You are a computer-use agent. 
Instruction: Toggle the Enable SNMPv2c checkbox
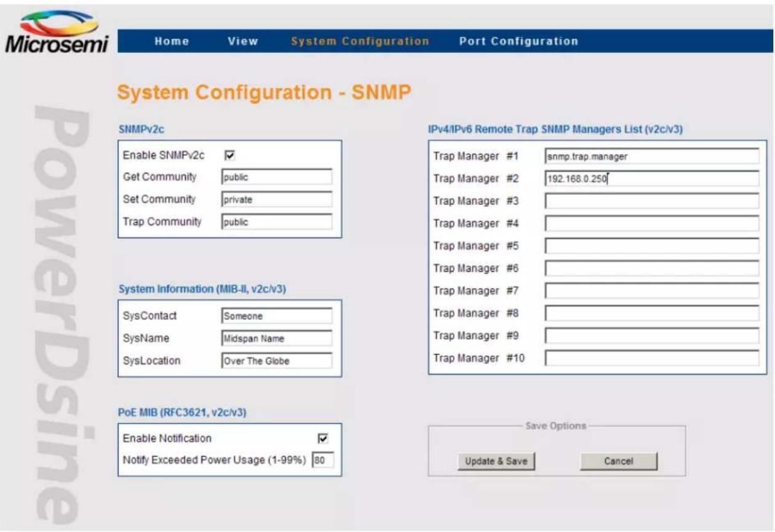click(230, 156)
